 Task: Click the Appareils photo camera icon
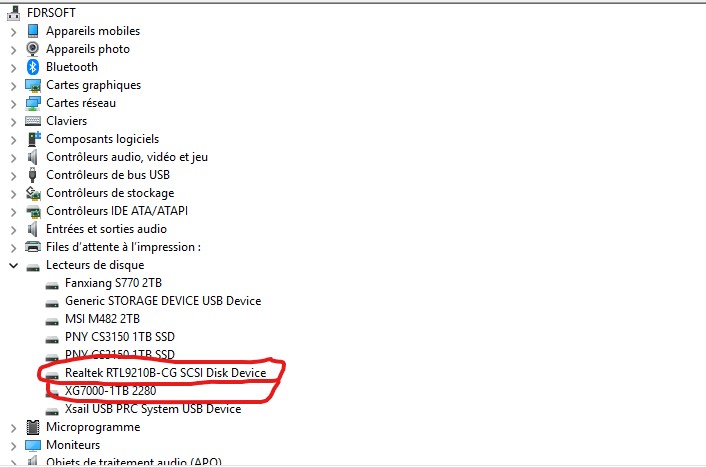[x=33, y=49]
